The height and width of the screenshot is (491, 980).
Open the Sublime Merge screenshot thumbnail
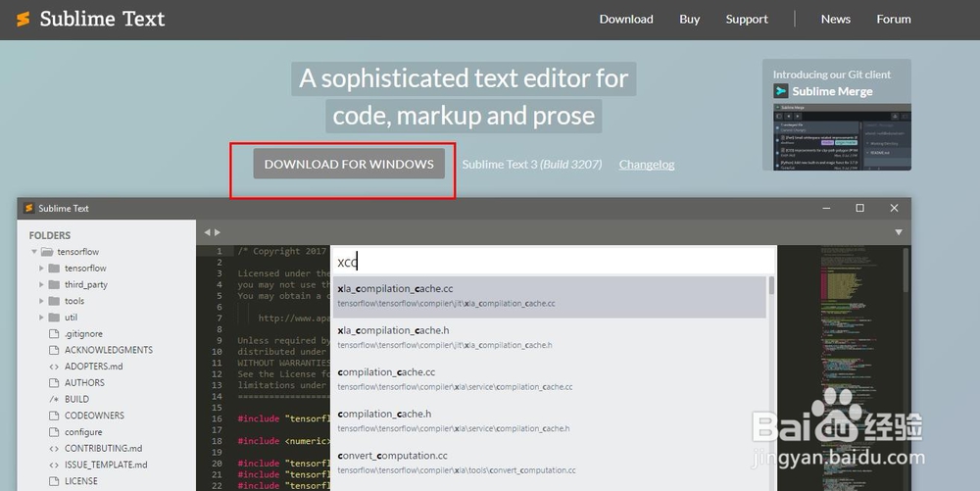click(x=842, y=137)
